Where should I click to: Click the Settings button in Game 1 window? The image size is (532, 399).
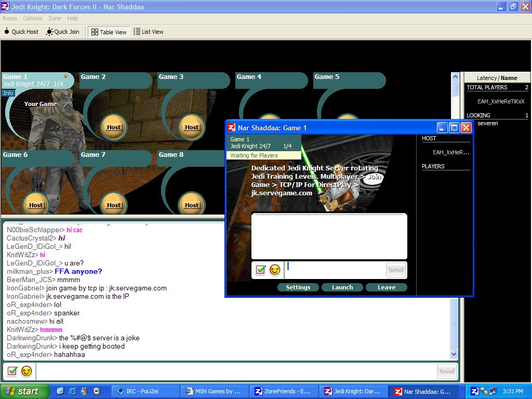(298, 287)
